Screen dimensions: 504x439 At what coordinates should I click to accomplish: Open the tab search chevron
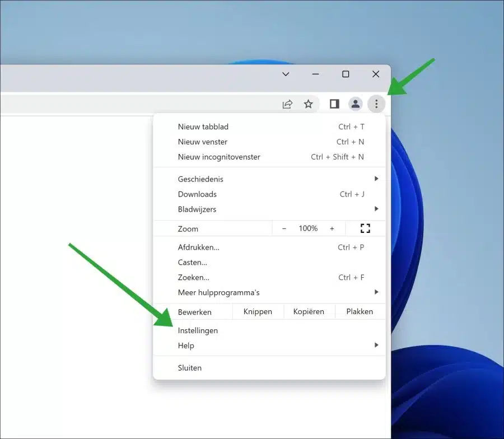[286, 74]
